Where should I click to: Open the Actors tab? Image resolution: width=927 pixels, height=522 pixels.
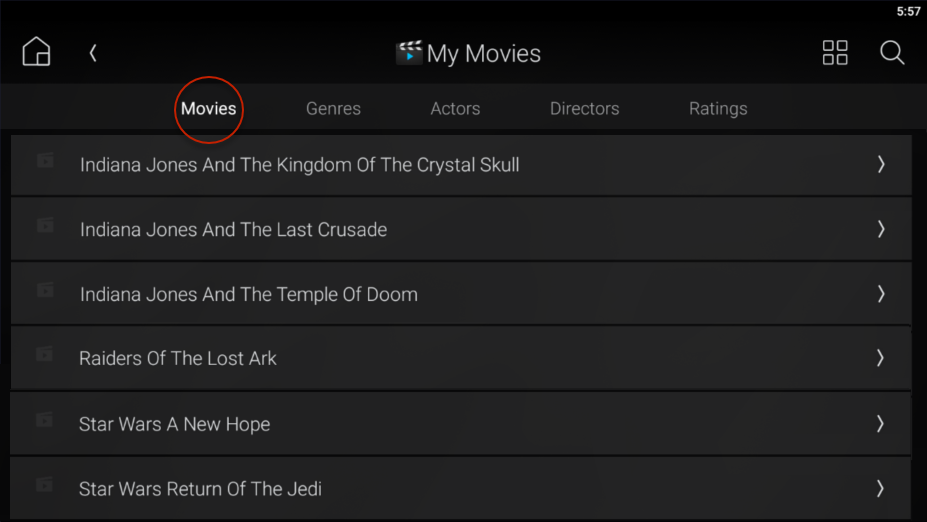pyautogui.click(x=455, y=109)
